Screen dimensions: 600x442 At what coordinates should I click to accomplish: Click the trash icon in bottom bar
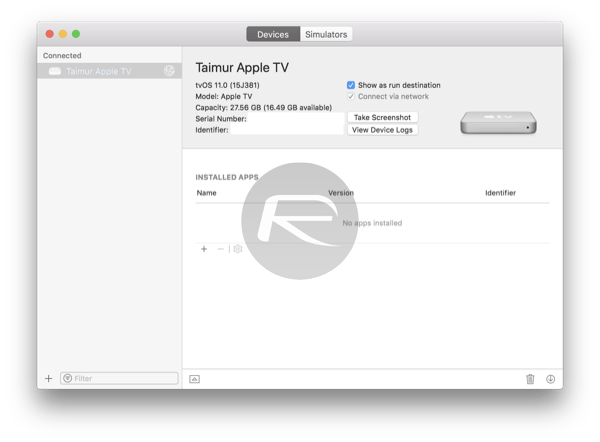(530, 379)
